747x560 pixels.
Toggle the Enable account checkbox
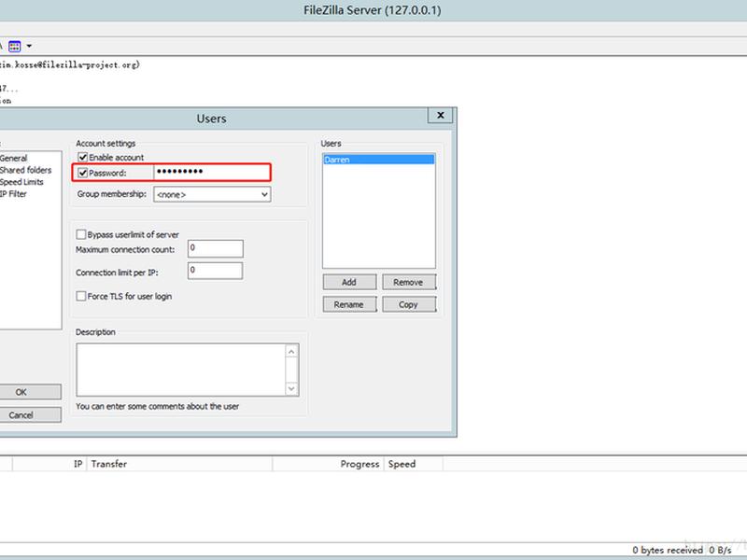point(82,157)
